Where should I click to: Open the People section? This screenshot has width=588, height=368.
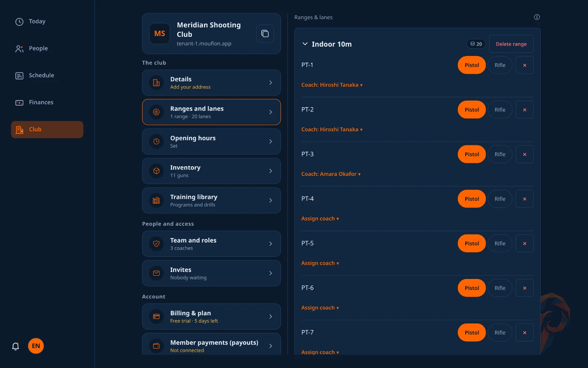point(47,49)
